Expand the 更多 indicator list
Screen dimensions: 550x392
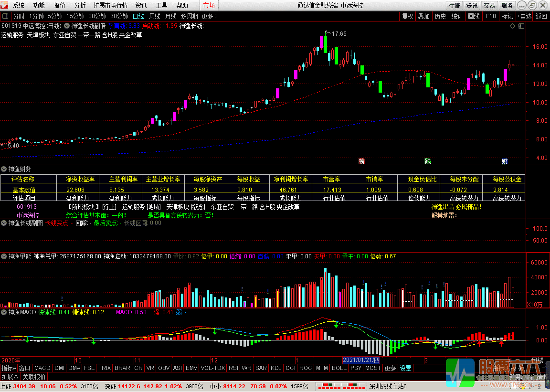[390, 368]
